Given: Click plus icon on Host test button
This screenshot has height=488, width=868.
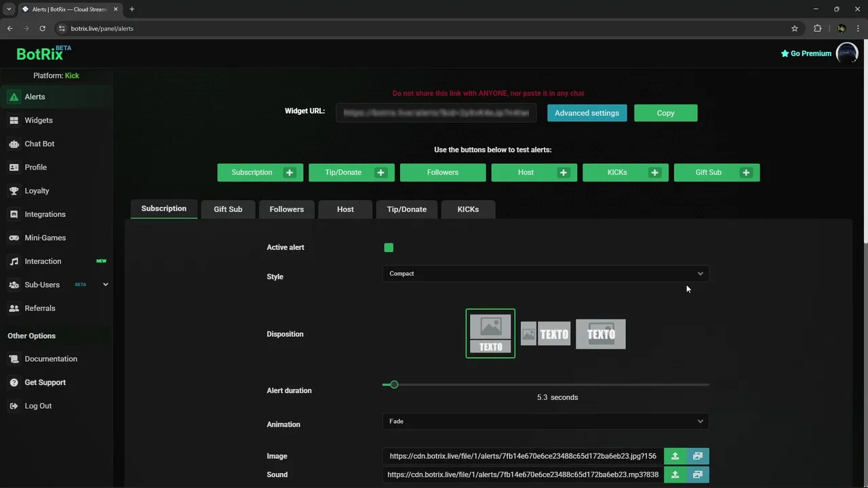Looking at the screenshot, I should [564, 173].
